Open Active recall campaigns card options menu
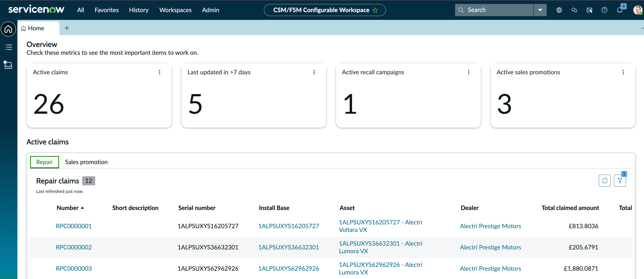The width and height of the screenshot is (644, 279). click(469, 72)
